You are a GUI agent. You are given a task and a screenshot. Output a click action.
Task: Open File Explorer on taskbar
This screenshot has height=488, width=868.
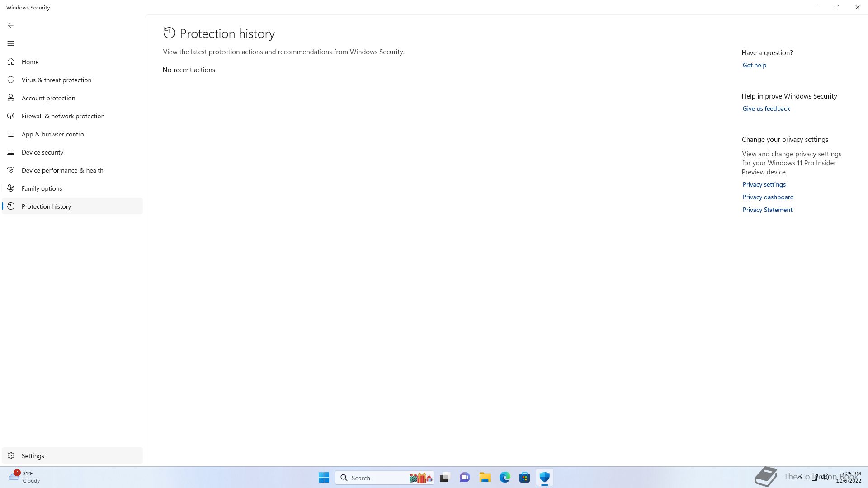click(x=485, y=478)
